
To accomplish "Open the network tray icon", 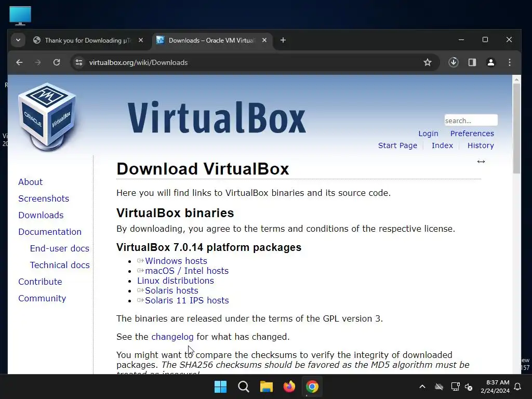I will (455, 387).
